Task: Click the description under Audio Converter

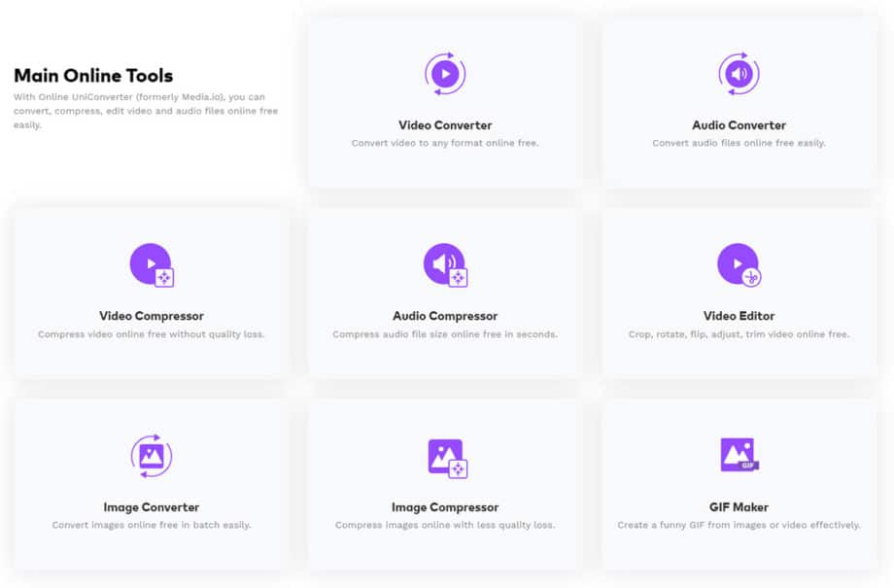Action: pyautogui.click(x=738, y=142)
